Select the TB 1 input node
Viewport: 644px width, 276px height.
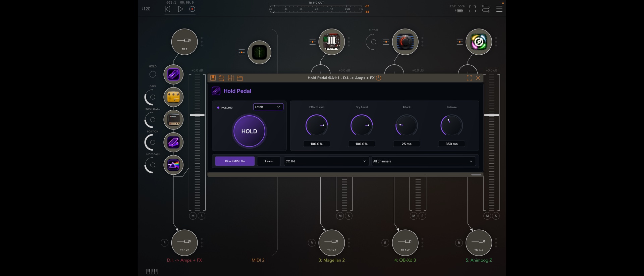[184, 42]
